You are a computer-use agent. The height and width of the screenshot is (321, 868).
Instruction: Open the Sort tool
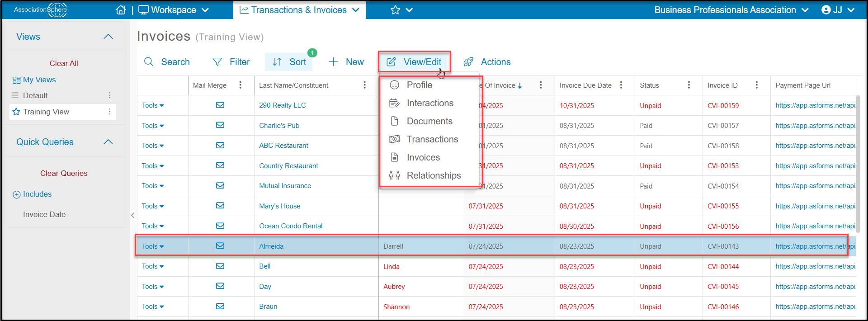289,62
